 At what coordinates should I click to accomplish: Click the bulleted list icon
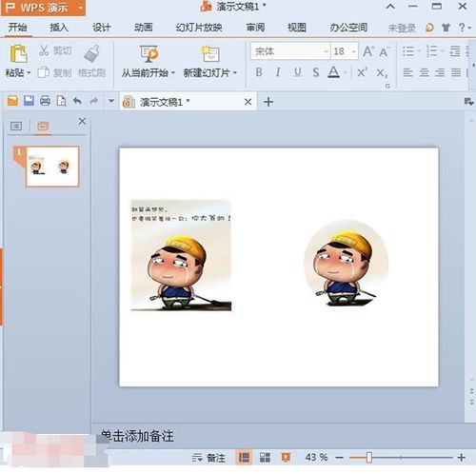click(408, 51)
